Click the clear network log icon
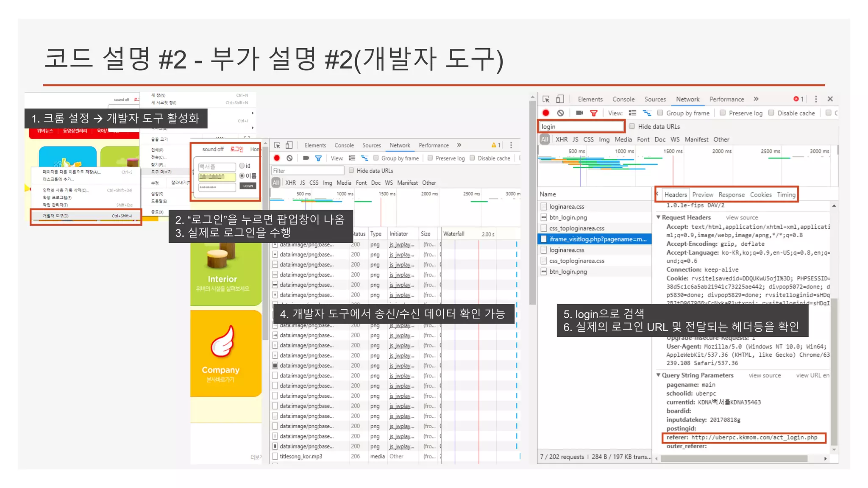This screenshot has width=868, height=488. pyautogui.click(x=560, y=113)
